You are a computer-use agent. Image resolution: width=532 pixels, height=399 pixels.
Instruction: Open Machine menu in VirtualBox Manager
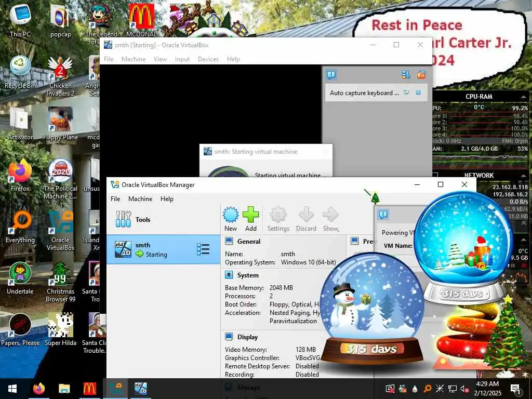point(140,199)
